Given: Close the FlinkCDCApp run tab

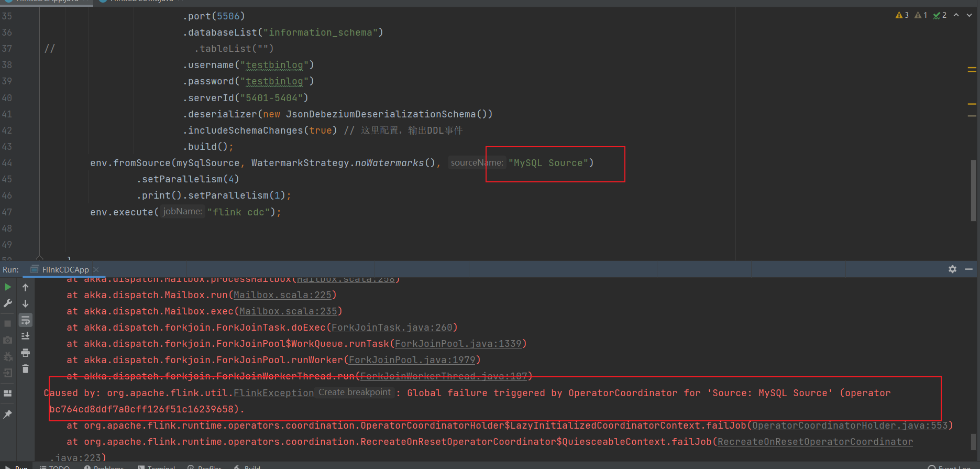Looking at the screenshot, I should (x=96, y=269).
